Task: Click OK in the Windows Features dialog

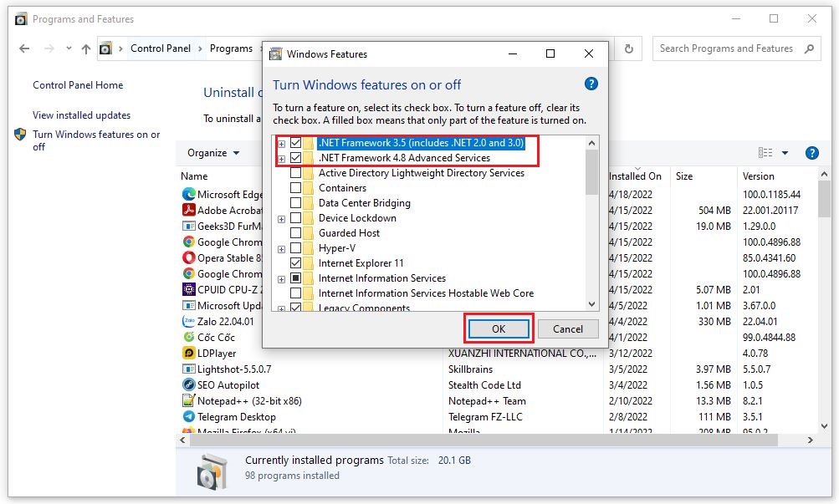Action: (x=499, y=328)
